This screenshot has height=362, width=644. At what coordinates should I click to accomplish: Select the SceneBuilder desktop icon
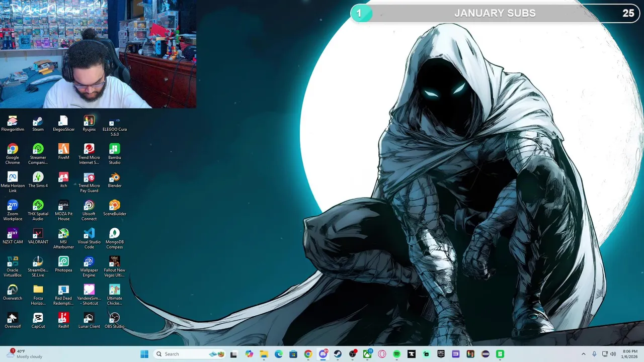[114, 208]
